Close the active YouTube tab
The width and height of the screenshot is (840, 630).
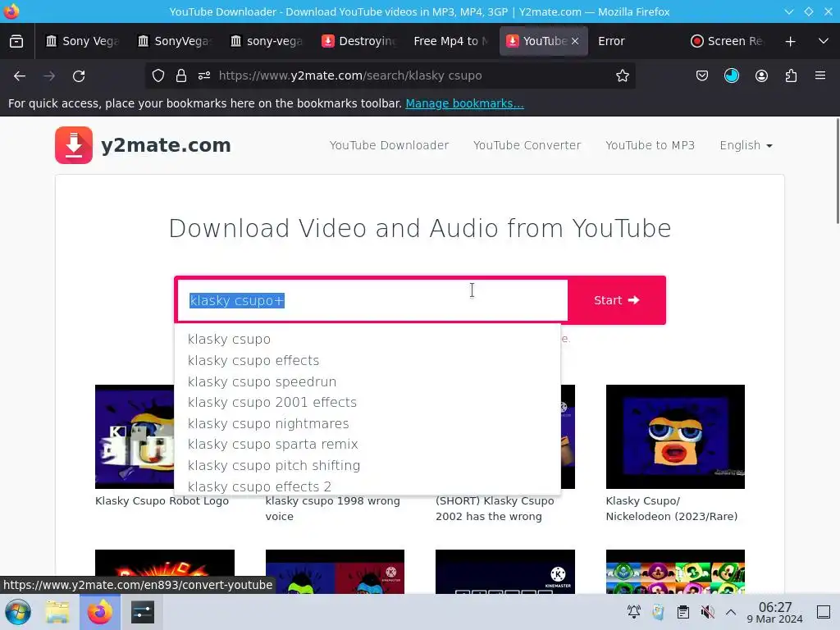(575, 41)
